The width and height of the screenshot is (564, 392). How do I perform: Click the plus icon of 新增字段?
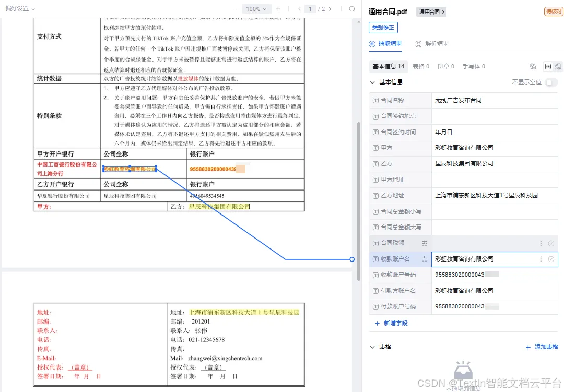pyautogui.click(x=378, y=323)
